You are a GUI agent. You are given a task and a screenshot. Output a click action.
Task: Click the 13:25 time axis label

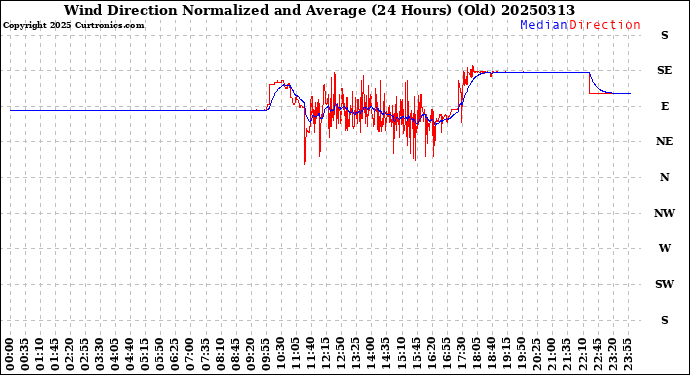pyautogui.click(x=355, y=354)
